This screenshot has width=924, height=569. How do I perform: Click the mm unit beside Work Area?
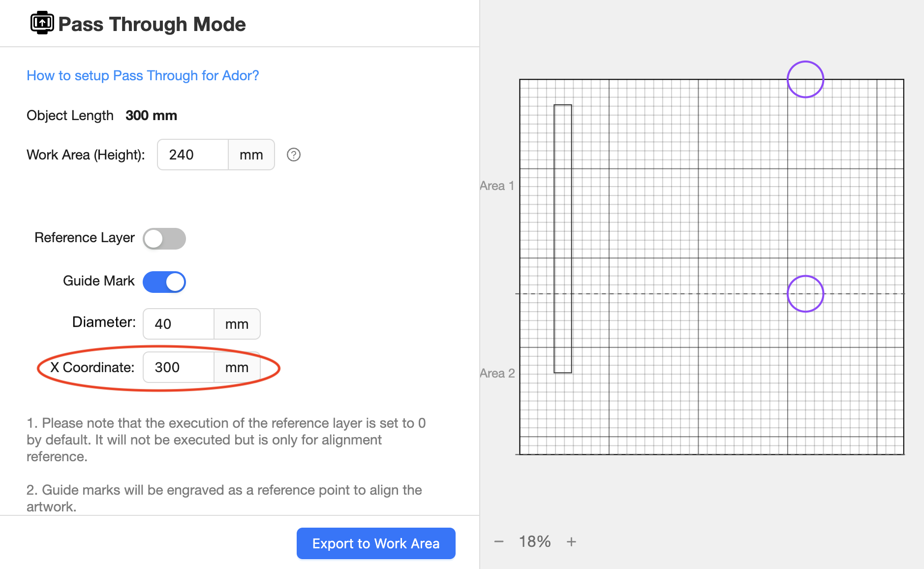click(x=251, y=155)
